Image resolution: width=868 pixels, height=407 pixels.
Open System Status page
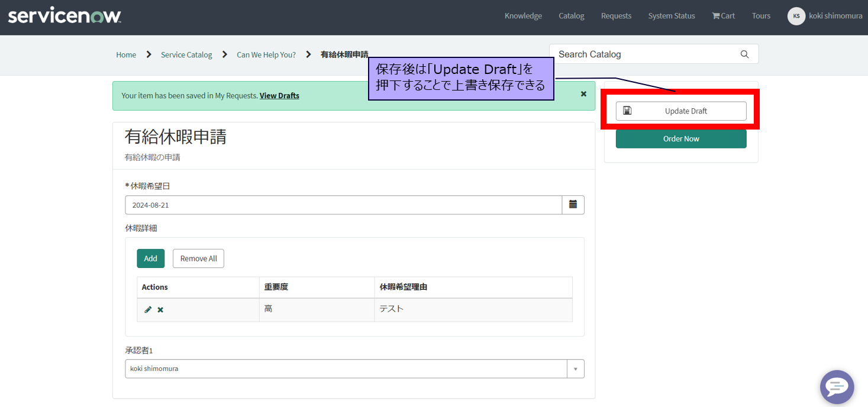click(672, 16)
